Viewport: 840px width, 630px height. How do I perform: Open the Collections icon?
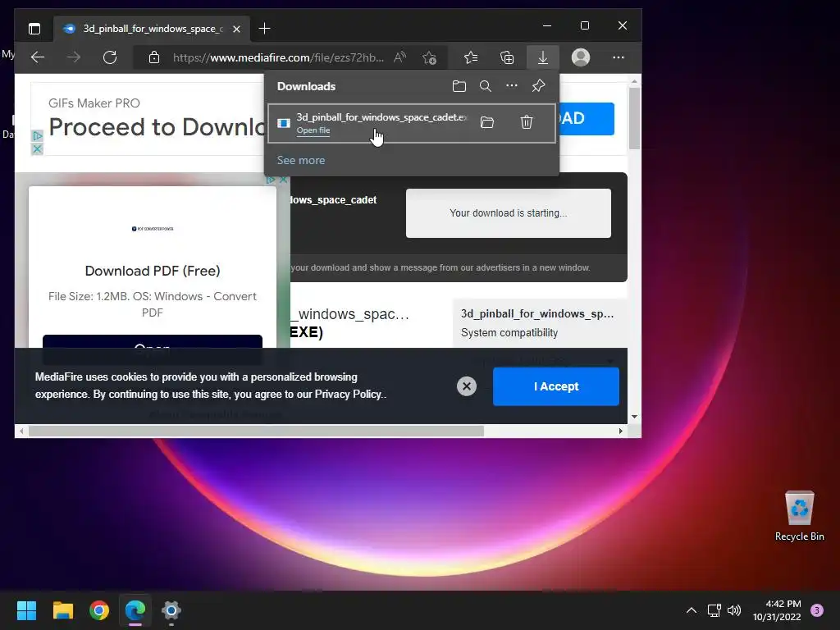click(507, 57)
